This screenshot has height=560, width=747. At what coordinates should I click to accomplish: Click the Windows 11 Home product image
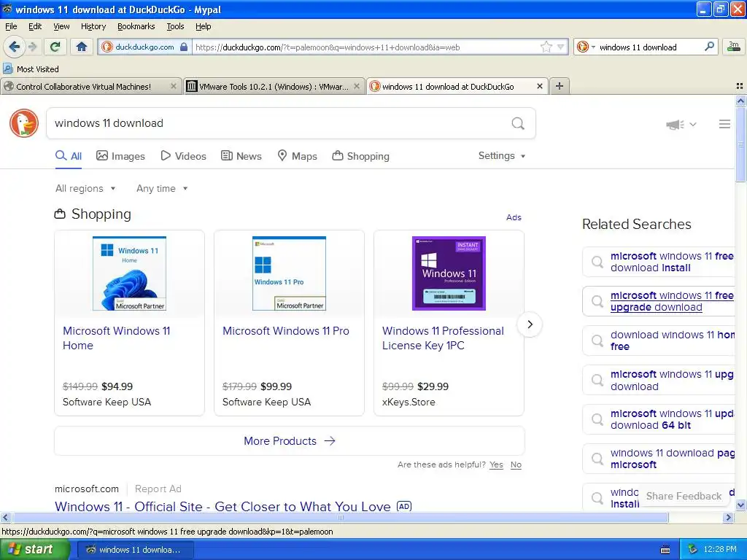point(129,273)
